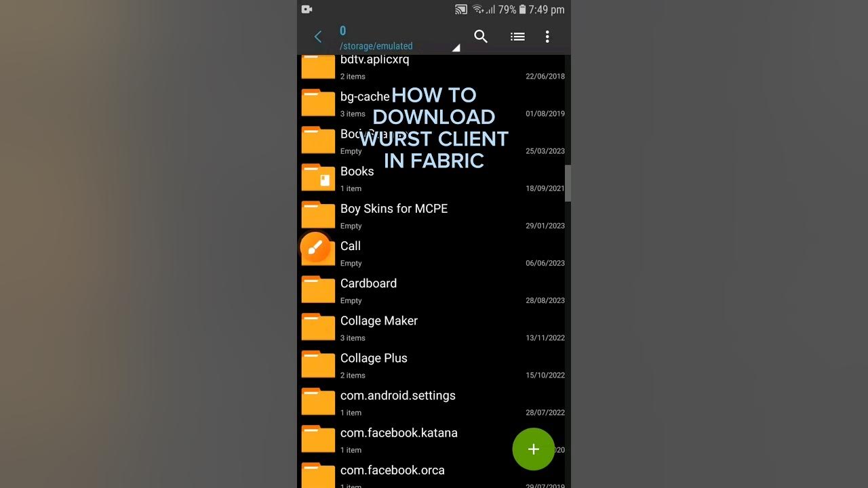Select the 'Cardboard' folder name

coord(368,283)
